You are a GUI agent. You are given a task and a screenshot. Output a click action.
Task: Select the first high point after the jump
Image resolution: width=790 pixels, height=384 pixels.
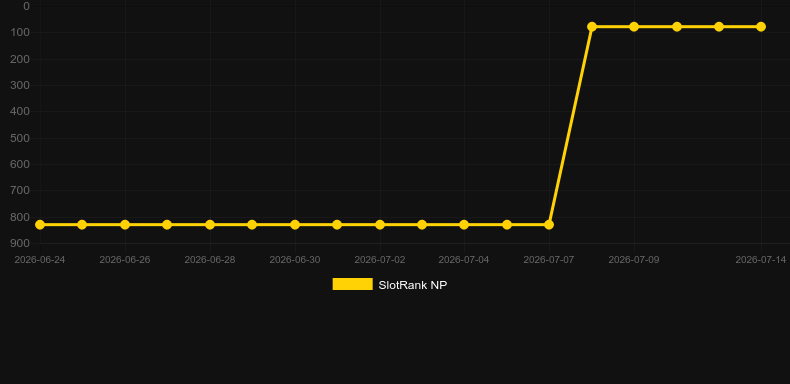pyautogui.click(x=592, y=26)
